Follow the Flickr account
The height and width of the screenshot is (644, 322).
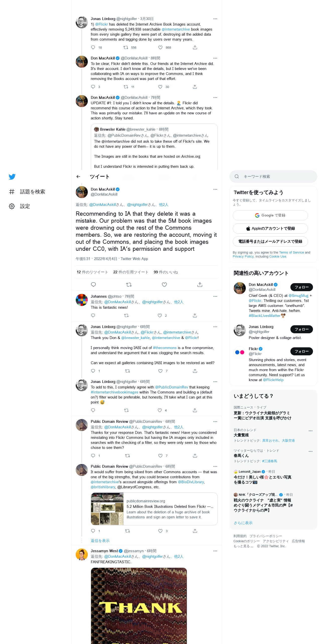[301, 351]
